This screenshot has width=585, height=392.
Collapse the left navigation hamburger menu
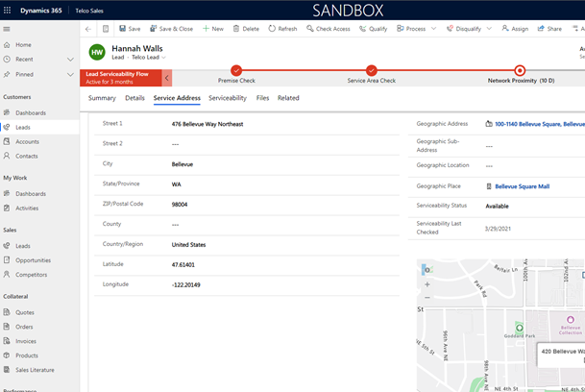click(8, 29)
